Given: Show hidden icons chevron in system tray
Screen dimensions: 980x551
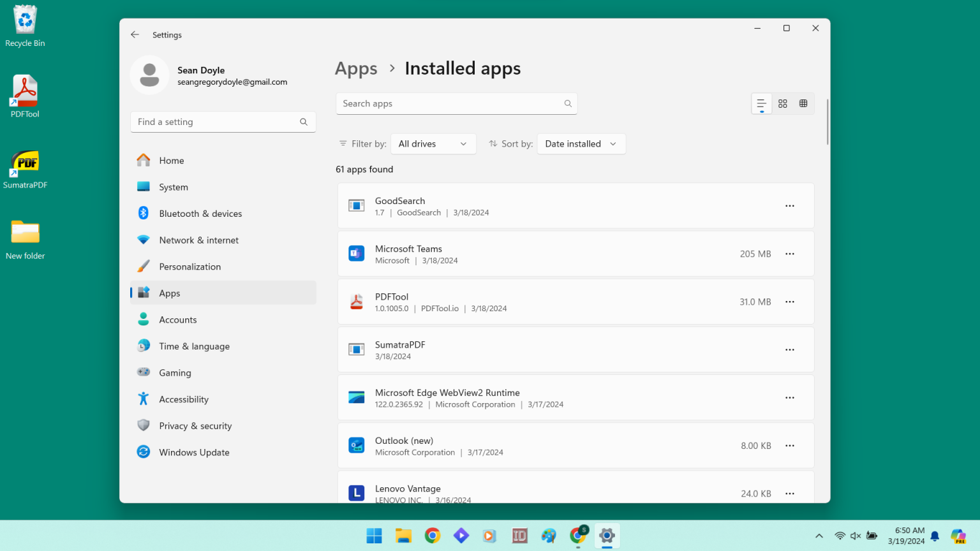Looking at the screenshot, I should [819, 536].
